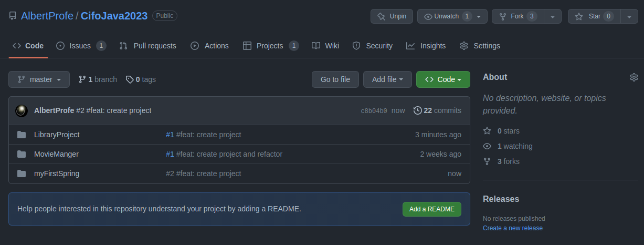Open the About settings gear icon

pyautogui.click(x=634, y=77)
